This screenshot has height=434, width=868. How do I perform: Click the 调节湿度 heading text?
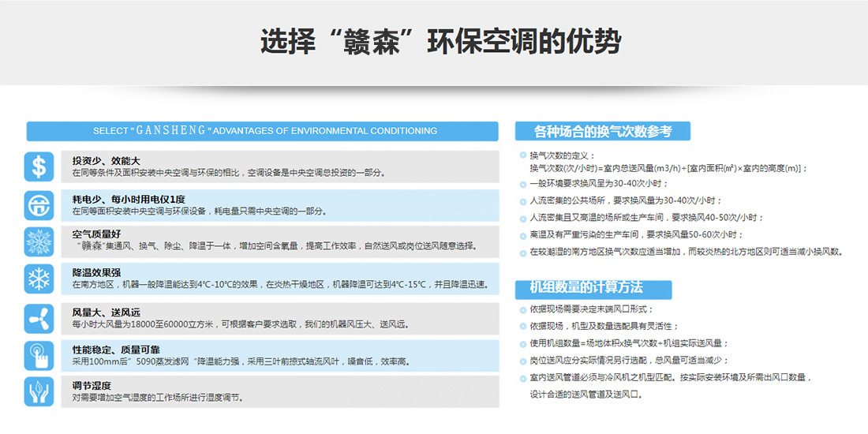pyautogui.click(x=92, y=386)
